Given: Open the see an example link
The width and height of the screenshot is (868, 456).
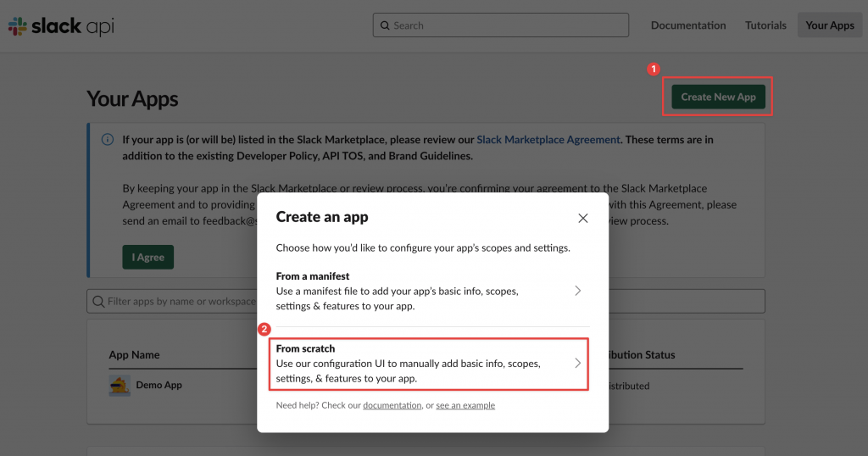Looking at the screenshot, I should (465, 406).
